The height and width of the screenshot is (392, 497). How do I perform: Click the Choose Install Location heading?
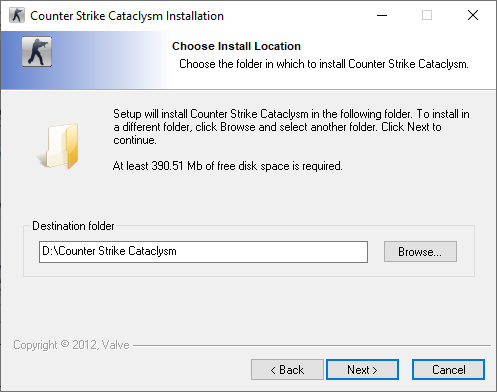pyautogui.click(x=236, y=46)
